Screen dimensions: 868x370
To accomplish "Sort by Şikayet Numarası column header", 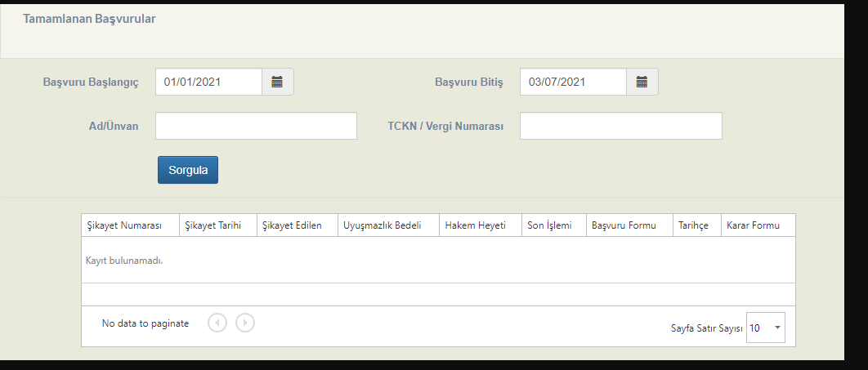I will coord(131,225).
